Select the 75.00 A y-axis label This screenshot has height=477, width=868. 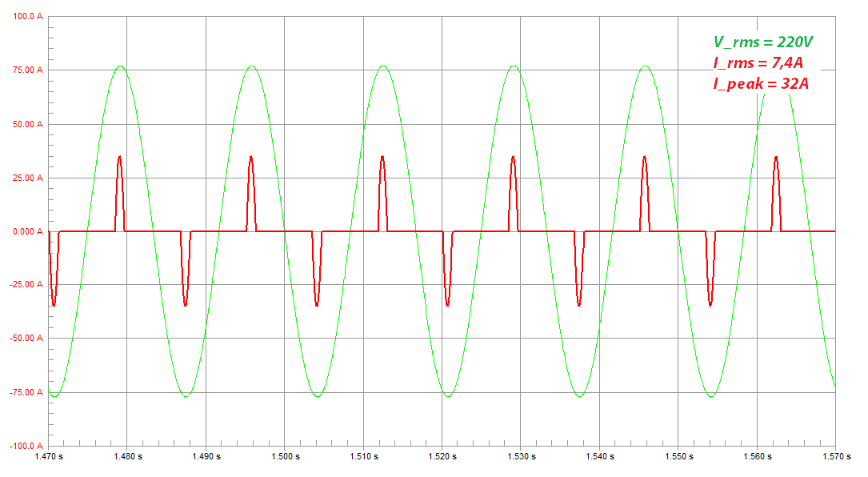tap(26, 70)
